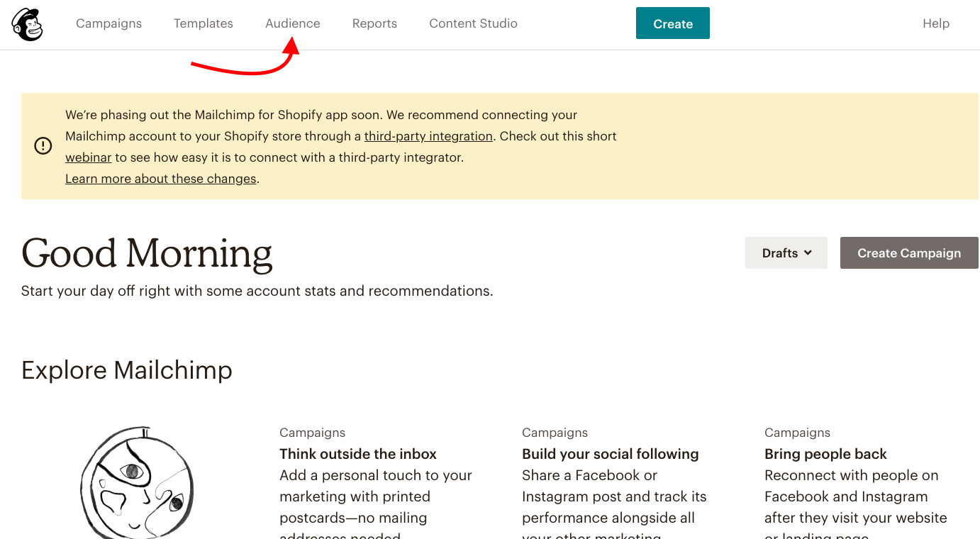Click the Explore Mailchimp illustration

point(137,482)
